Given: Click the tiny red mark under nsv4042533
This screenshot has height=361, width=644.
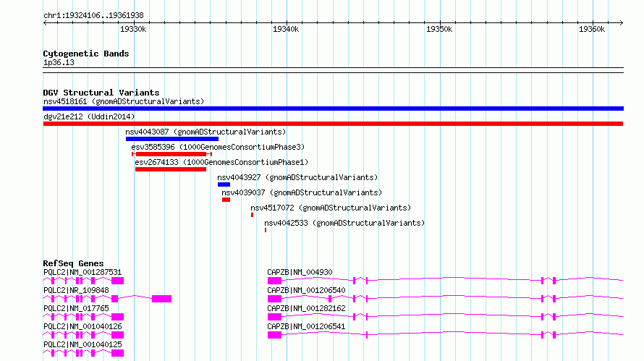Looking at the screenshot, I should point(266,230).
